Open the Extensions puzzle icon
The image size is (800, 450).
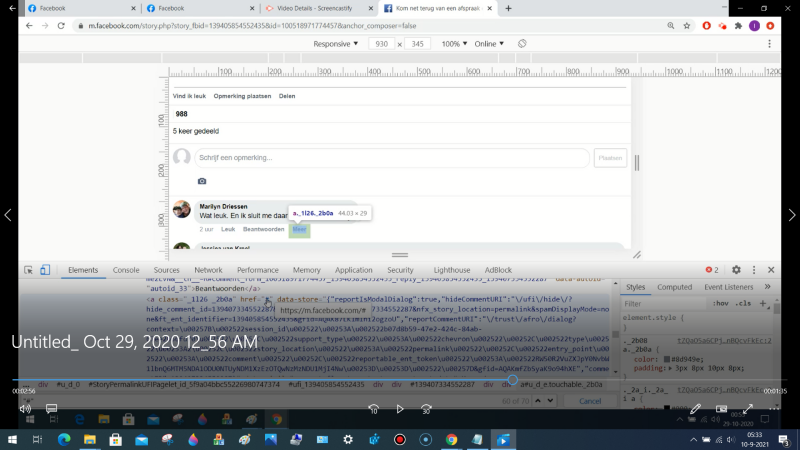point(738,26)
